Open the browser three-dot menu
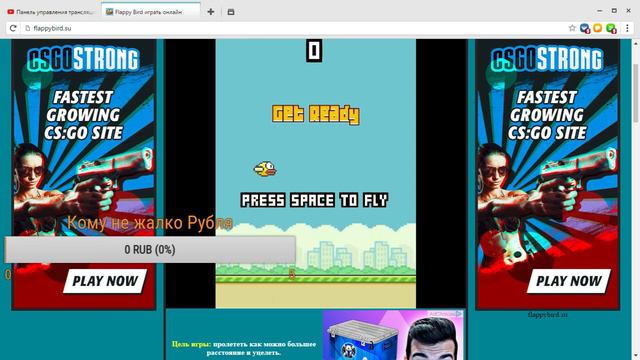640x360 pixels. tap(627, 28)
